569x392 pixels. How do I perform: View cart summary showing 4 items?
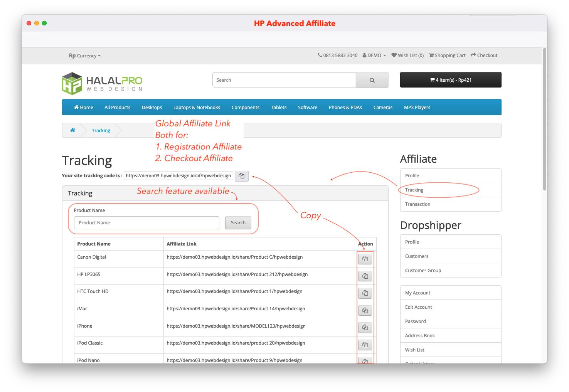pos(450,80)
